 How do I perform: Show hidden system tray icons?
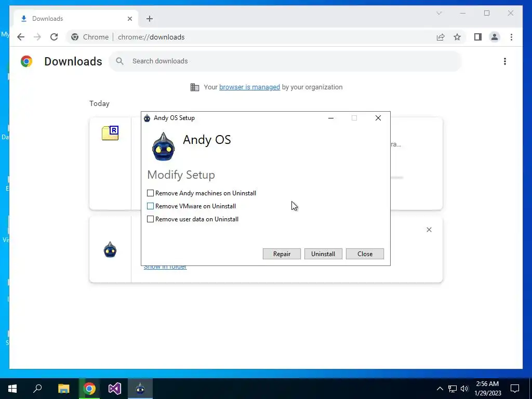[x=440, y=389]
